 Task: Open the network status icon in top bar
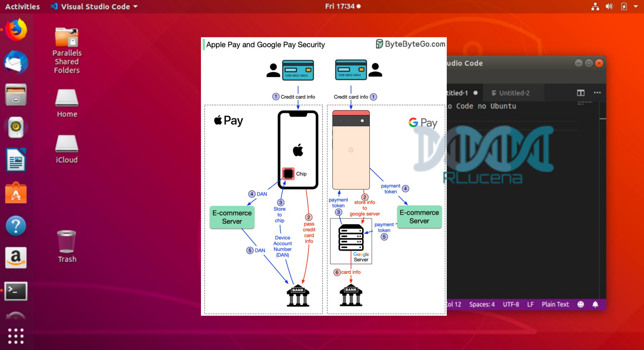tap(595, 6)
